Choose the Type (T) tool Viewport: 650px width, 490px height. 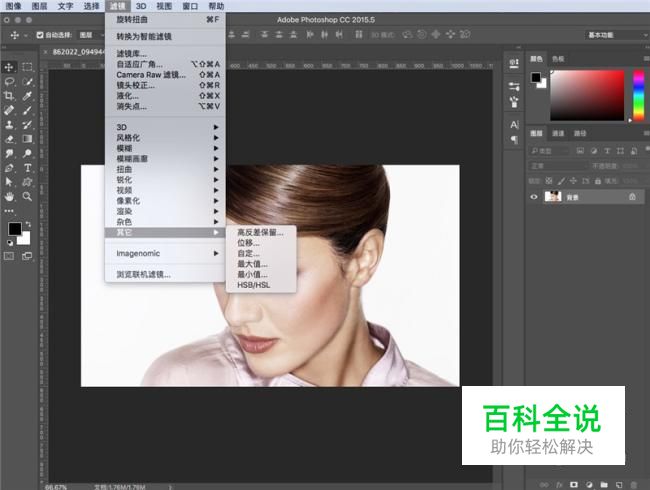[27, 168]
